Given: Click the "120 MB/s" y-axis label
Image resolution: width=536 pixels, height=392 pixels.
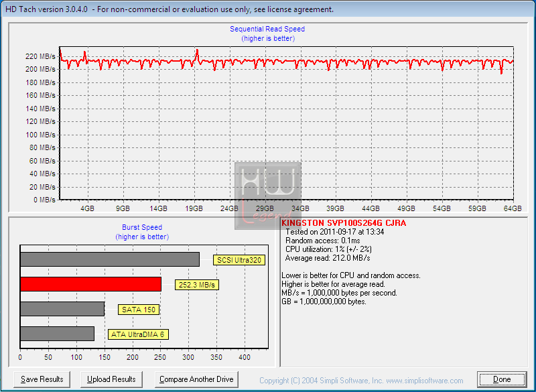Looking at the screenshot, I should [40, 122].
